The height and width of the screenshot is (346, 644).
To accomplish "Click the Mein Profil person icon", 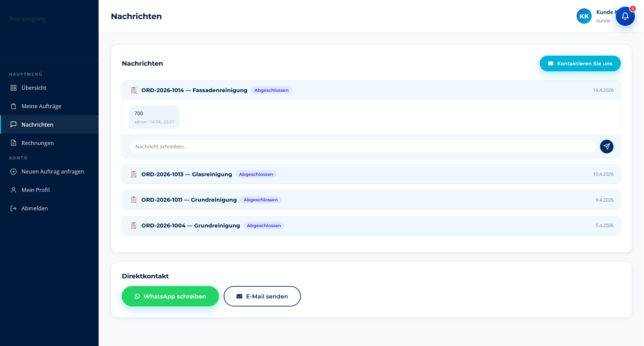I will (x=13, y=190).
